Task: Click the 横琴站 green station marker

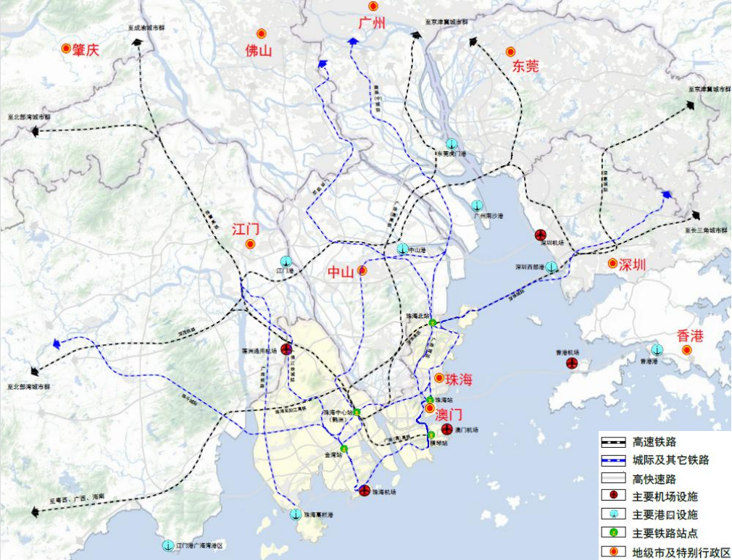Action: [431, 435]
